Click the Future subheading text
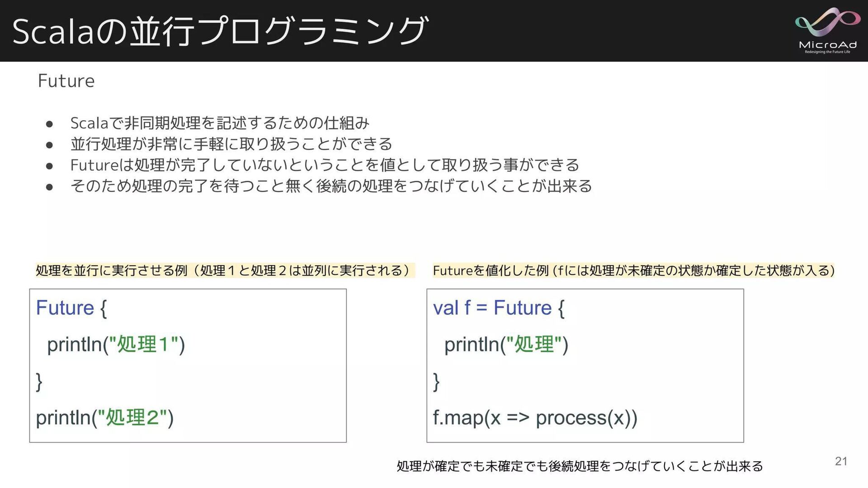868x488 pixels. tap(66, 81)
